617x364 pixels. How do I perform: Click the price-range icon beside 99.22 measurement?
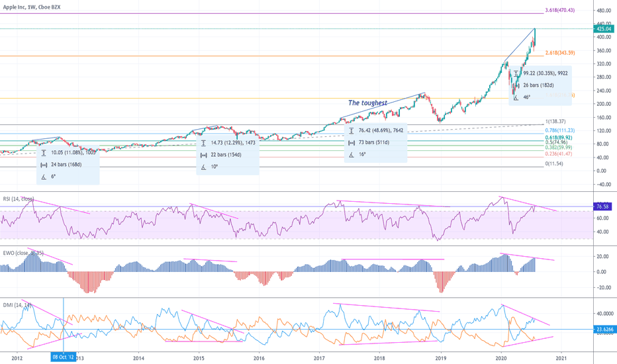tap(516, 73)
